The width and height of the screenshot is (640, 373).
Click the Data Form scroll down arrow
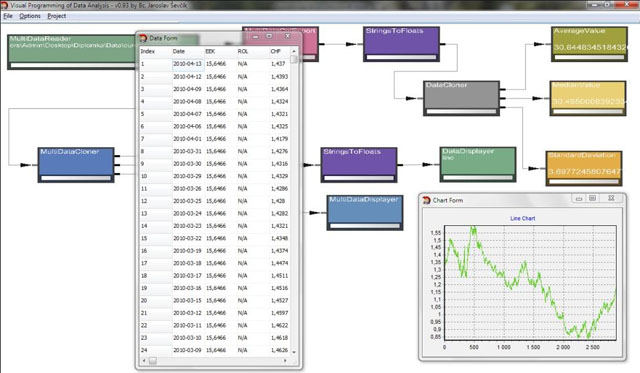[294, 352]
